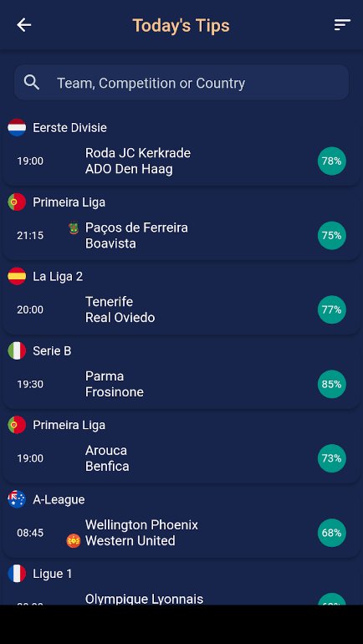The width and height of the screenshot is (363, 644).
Task: Go back using the arrow icon
Action: [x=23, y=25]
